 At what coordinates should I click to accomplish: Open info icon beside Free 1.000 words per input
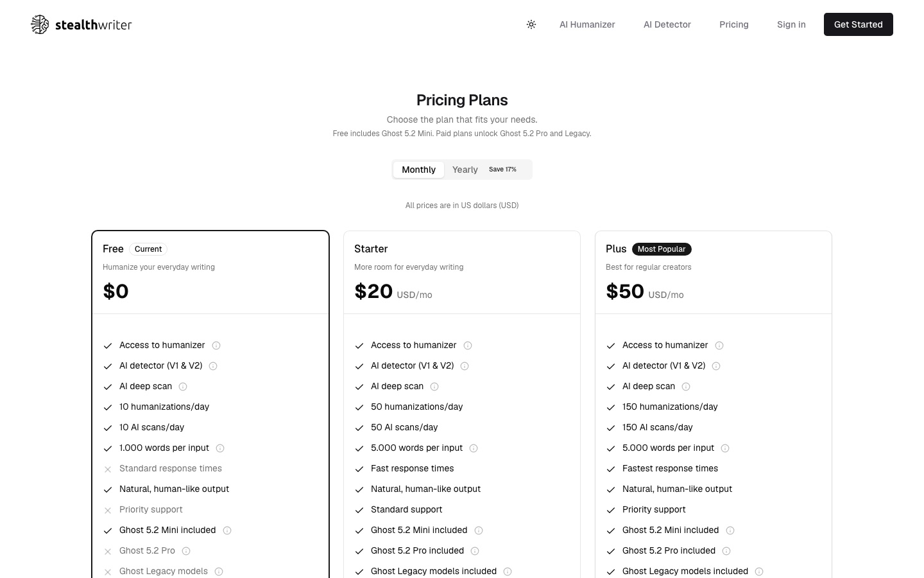[220, 448]
